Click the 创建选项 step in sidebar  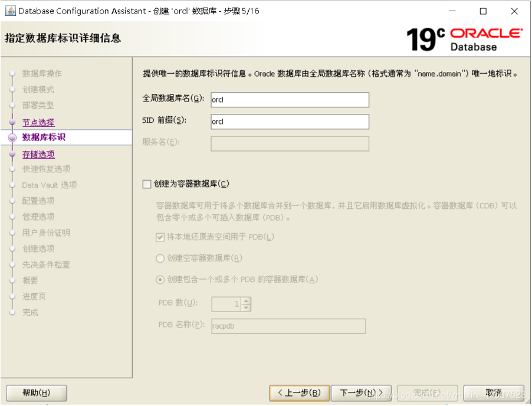38,249
